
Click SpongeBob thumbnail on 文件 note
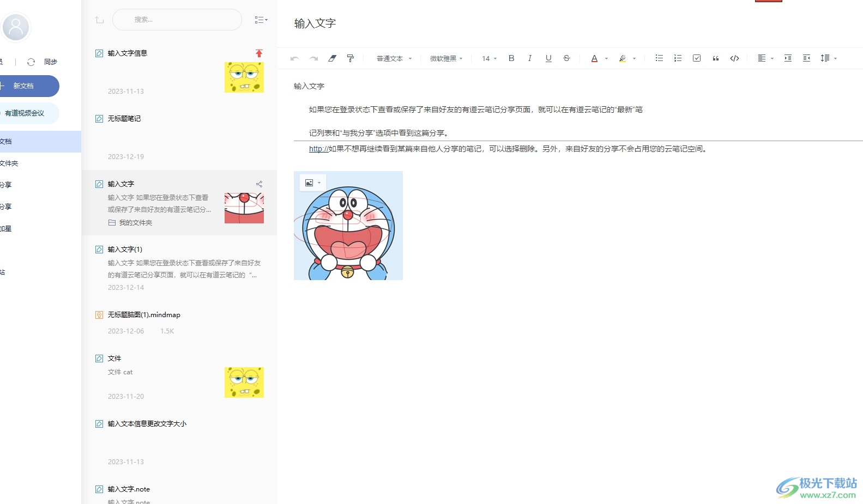point(244,382)
